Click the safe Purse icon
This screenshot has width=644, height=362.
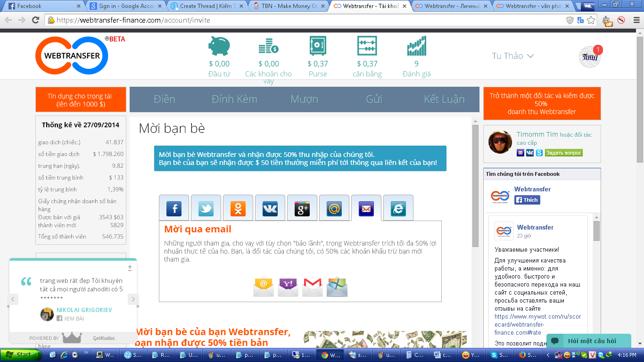(x=318, y=46)
